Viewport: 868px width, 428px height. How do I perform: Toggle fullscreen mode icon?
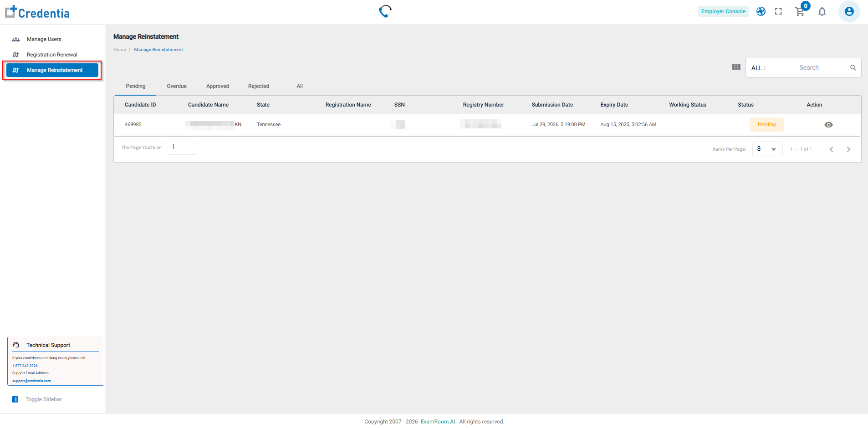pyautogui.click(x=778, y=11)
